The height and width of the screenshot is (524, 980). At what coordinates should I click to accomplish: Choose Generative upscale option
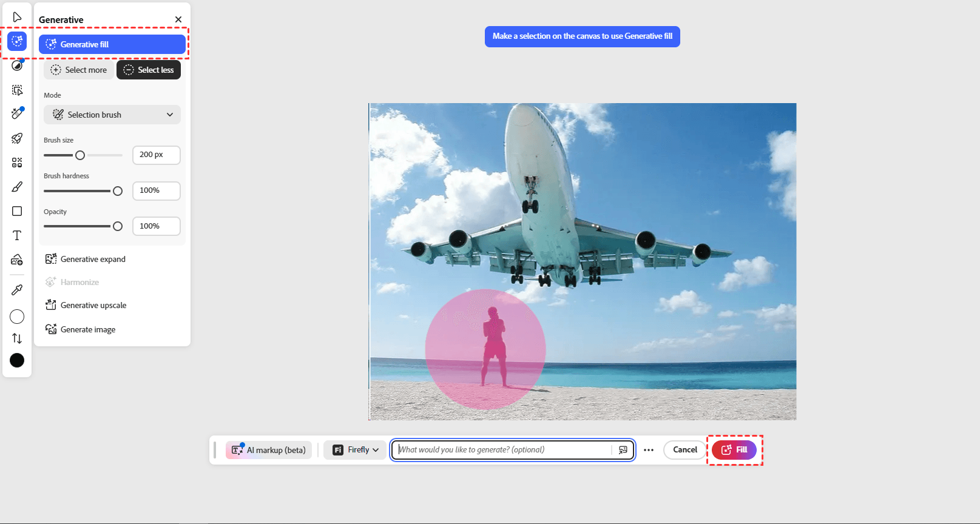click(93, 305)
